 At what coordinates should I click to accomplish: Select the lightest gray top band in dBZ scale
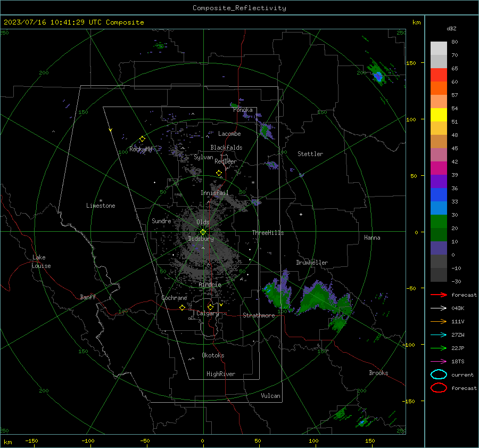[x=439, y=48]
